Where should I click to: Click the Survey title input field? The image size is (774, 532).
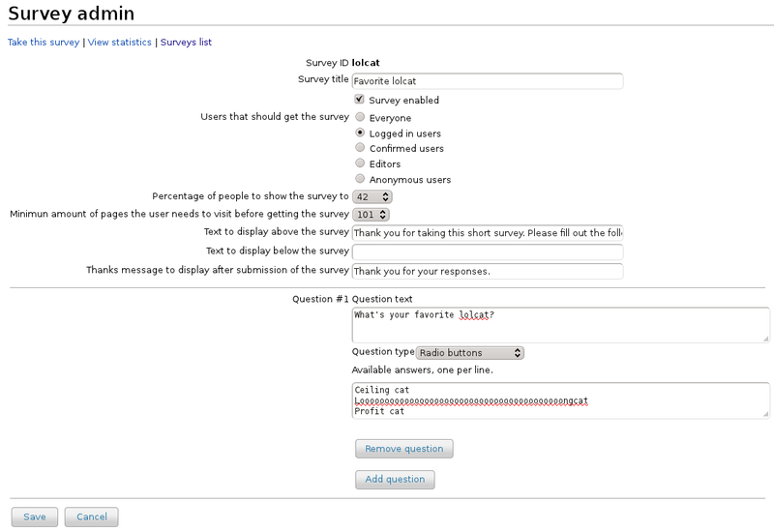488,81
